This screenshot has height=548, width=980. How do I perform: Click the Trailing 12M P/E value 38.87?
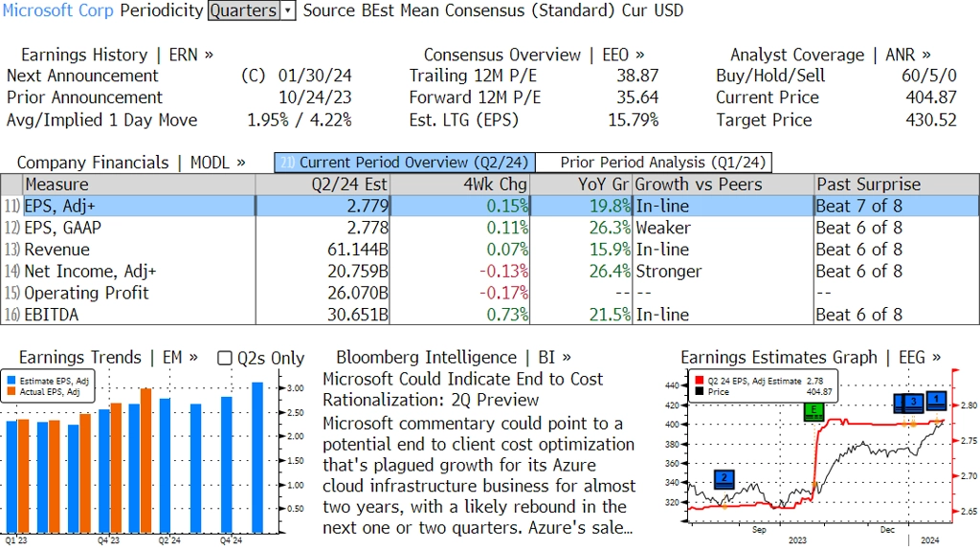pyautogui.click(x=637, y=76)
